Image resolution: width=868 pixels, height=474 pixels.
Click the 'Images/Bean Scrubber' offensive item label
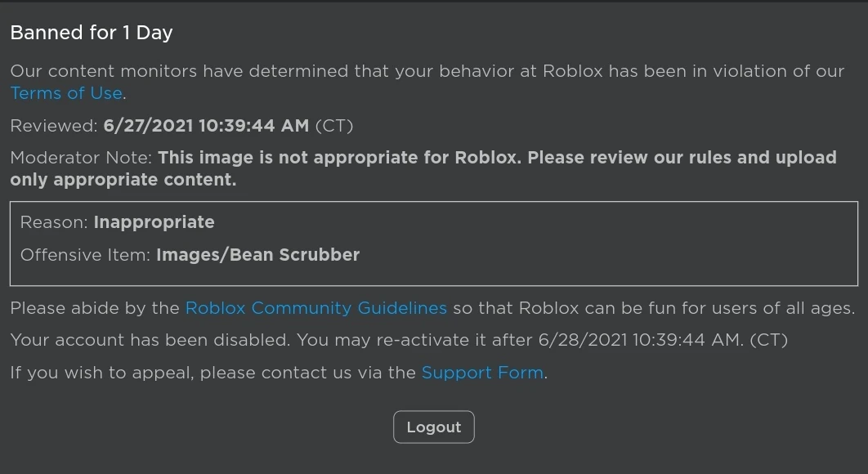(x=258, y=254)
